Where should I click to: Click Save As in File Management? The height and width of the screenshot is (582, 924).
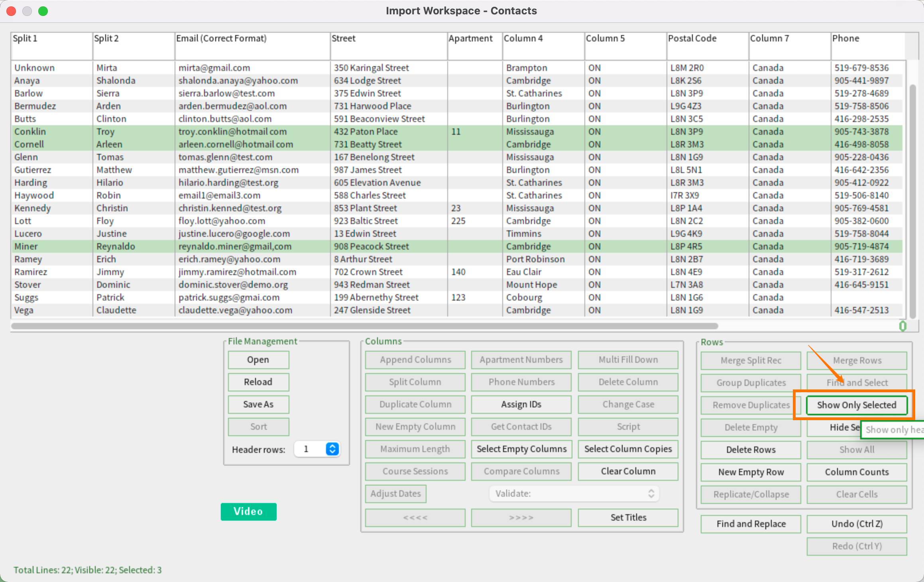258,404
